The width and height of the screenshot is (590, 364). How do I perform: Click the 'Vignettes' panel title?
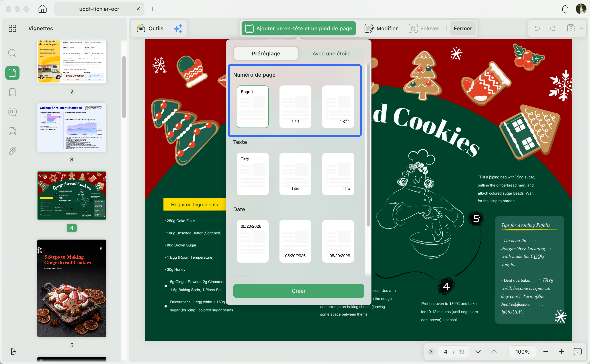[x=41, y=28]
